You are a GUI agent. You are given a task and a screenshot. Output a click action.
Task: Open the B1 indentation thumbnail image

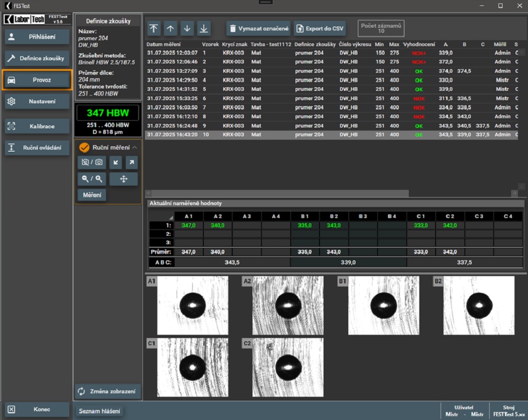pos(383,306)
